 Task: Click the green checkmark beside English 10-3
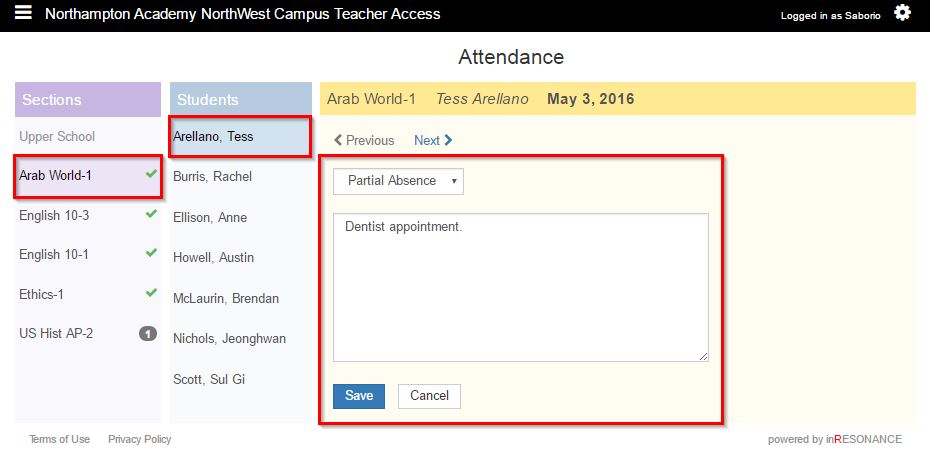[151, 214]
